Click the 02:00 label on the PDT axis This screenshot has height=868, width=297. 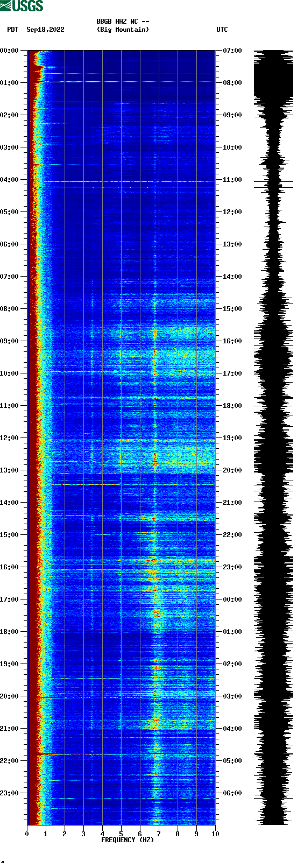click(x=10, y=115)
